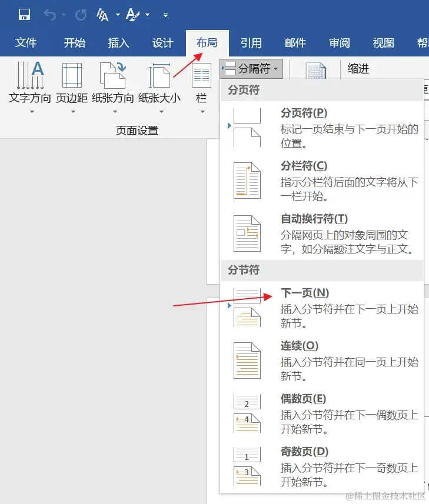Image resolution: width=429 pixels, height=504 pixels.
Task: Switch to the 设计 tab
Action: 163,43
